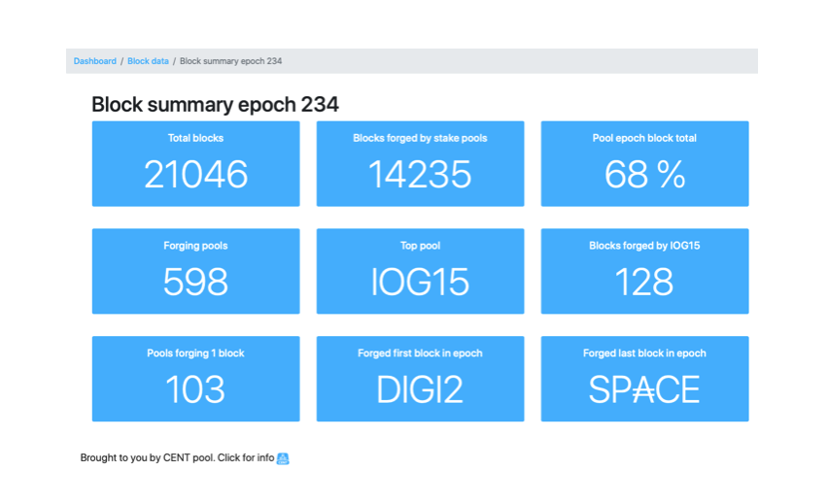
Task: Click the pool name IOG15 value
Action: click(421, 283)
